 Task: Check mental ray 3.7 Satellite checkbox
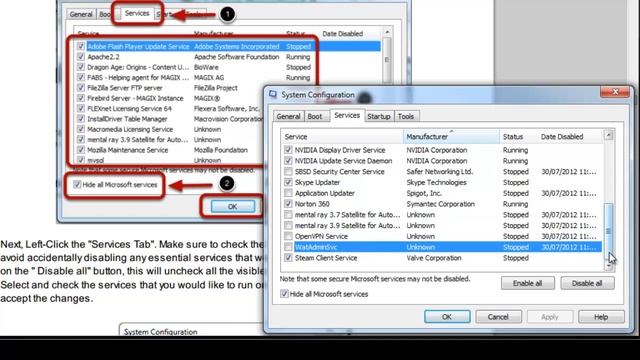point(288,215)
